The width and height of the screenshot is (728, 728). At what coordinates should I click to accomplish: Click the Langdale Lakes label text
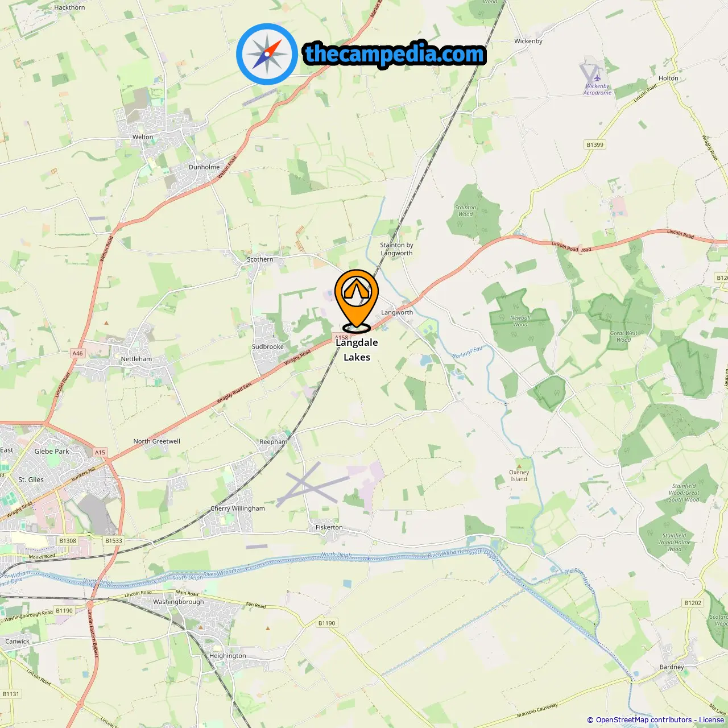(357, 350)
